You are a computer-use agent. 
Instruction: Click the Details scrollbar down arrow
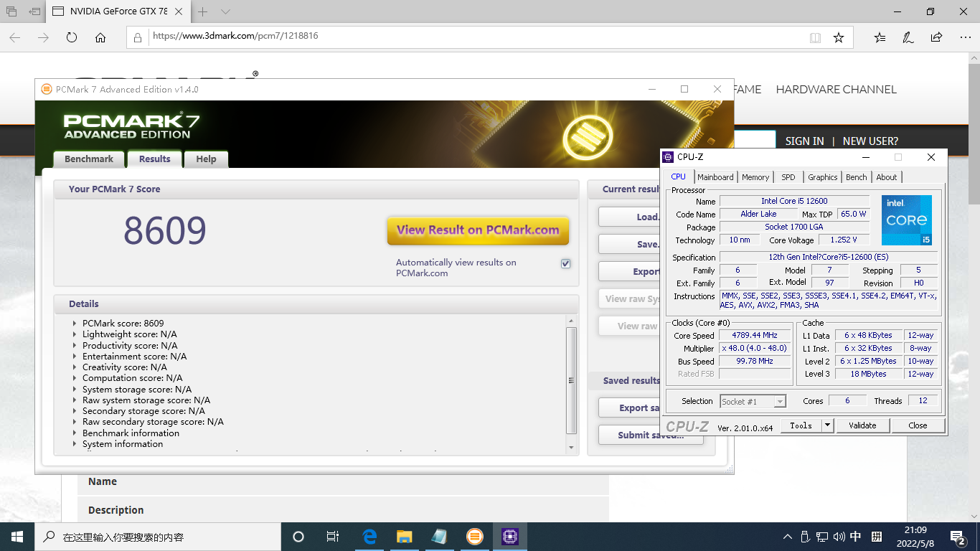571,448
